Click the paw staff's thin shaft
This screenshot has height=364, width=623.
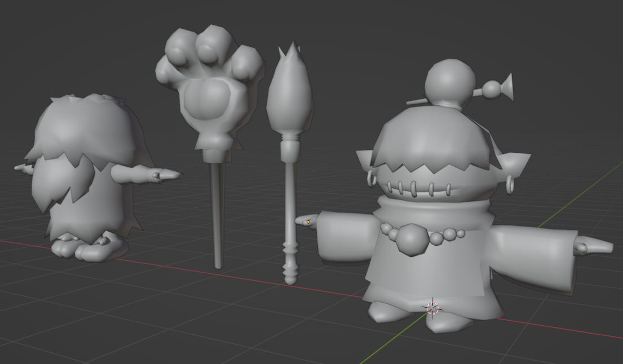[216, 214]
